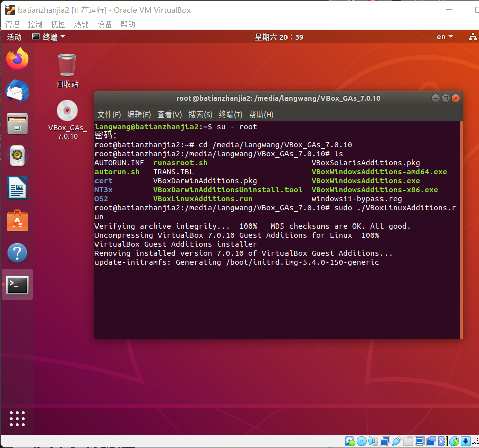This screenshot has height=448, width=479.
Task: Click the USB devices status icon
Action: tap(397, 441)
